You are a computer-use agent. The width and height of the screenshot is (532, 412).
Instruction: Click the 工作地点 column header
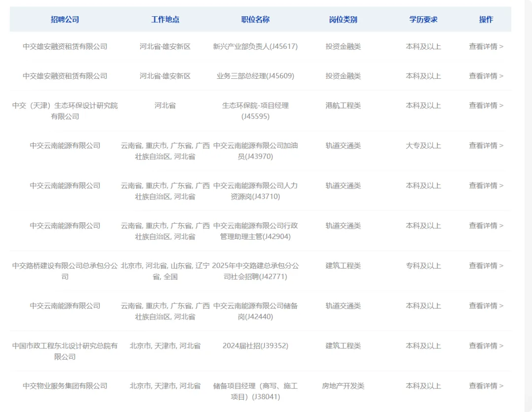click(165, 19)
